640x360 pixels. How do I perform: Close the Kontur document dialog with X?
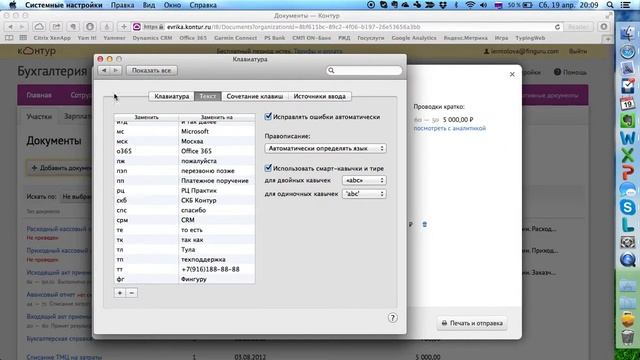tap(512, 74)
